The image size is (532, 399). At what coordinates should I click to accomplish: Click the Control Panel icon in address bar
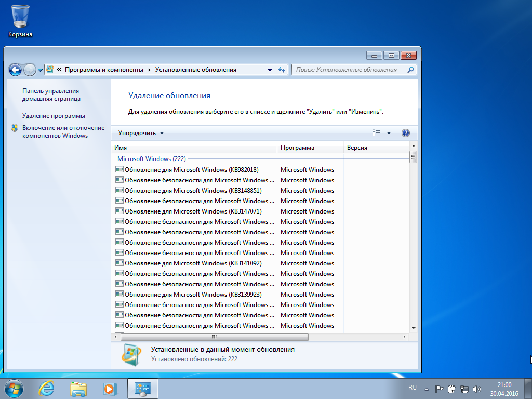pyautogui.click(x=50, y=70)
